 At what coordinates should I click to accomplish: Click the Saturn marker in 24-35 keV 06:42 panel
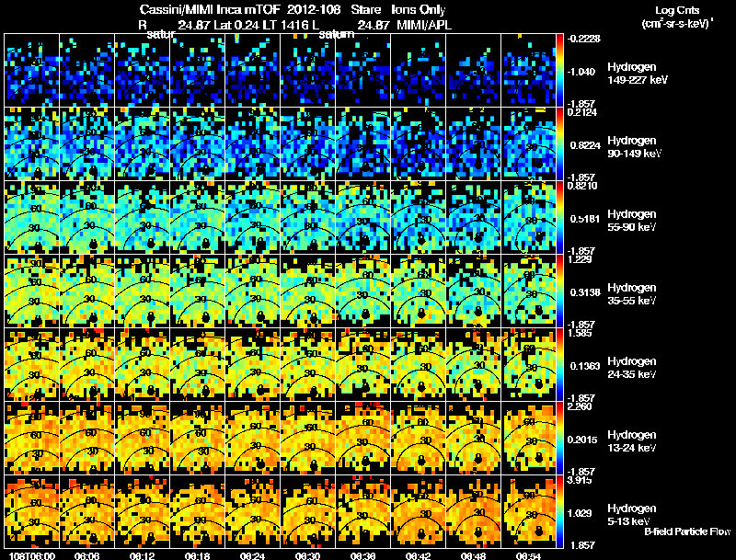click(421, 386)
